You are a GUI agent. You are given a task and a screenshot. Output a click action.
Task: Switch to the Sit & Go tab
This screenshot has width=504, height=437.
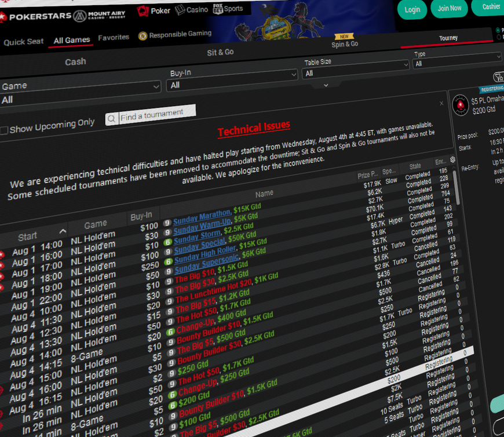pyautogui.click(x=220, y=52)
